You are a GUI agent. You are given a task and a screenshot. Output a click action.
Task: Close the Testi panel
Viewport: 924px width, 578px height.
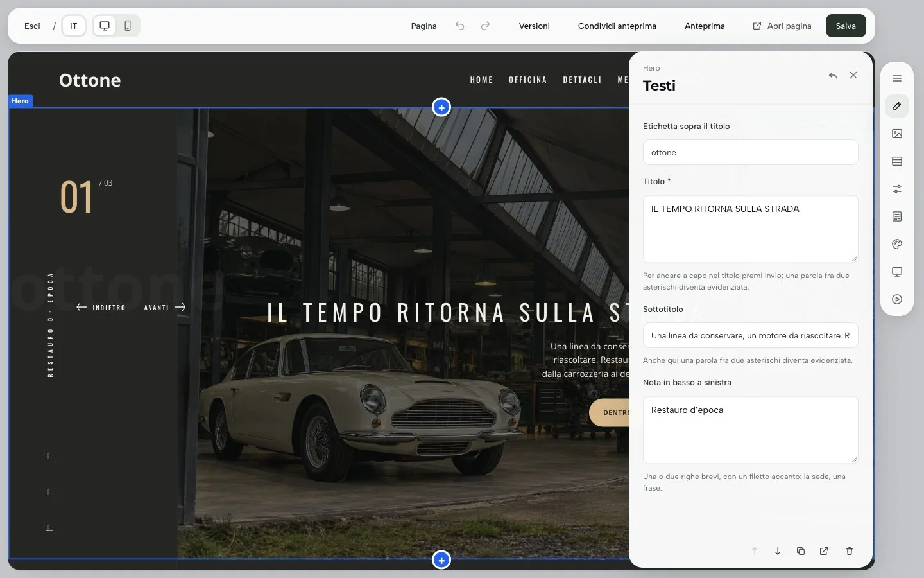click(x=853, y=75)
